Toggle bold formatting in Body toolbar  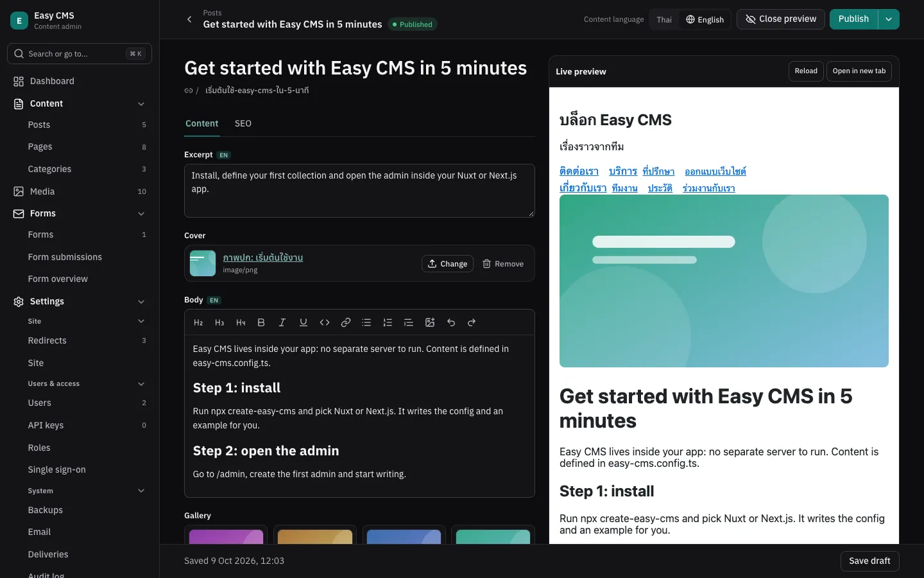pos(261,322)
